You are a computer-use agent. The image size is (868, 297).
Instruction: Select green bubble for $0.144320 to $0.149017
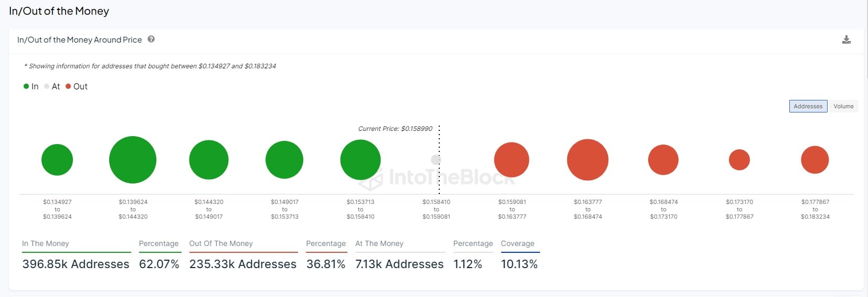(x=209, y=160)
